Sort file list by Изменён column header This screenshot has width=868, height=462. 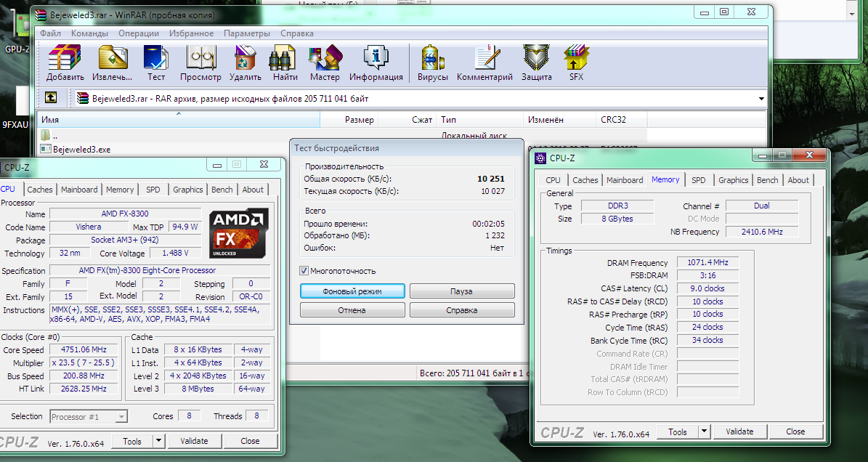tap(560, 120)
